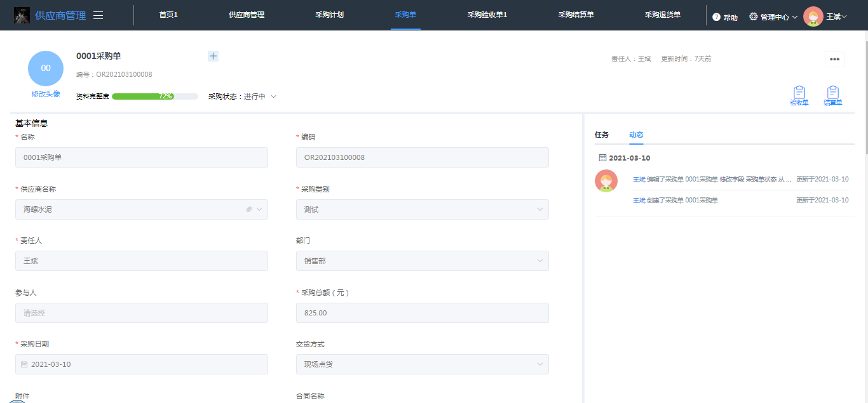Image resolution: width=868 pixels, height=403 pixels.
Task: Go to 采购计划 in the navigation bar
Action: (x=329, y=15)
